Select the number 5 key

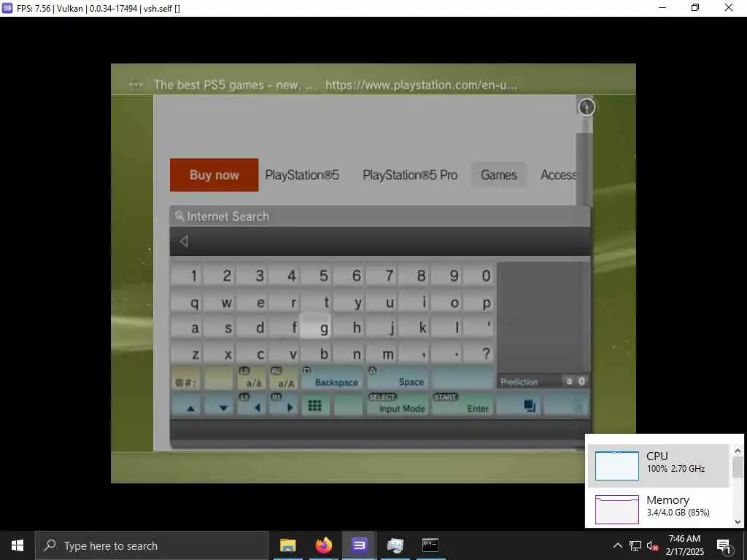coord(315,275)
